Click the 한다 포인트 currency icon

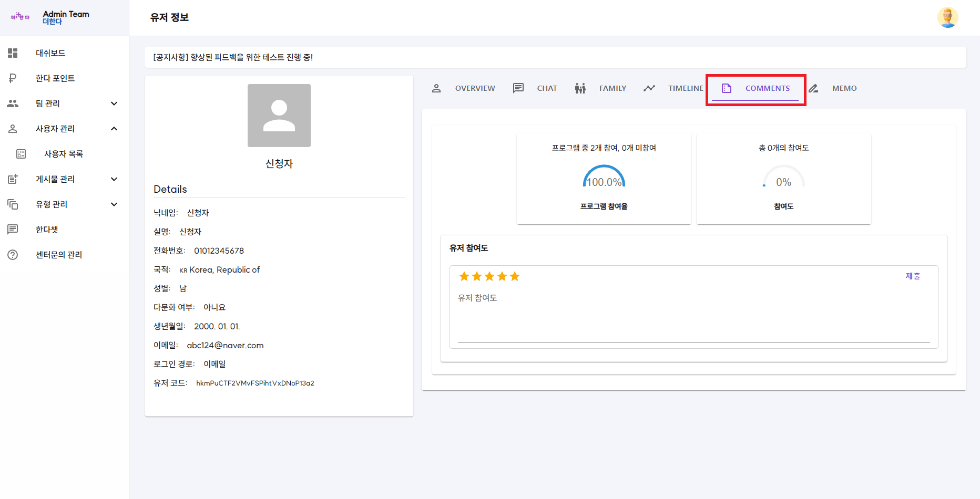(13, 78)
